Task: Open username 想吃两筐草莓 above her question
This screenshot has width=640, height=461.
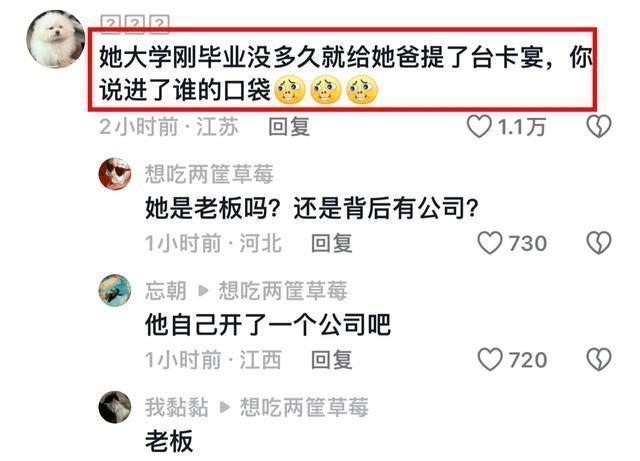Action: [x=209, y=174]
